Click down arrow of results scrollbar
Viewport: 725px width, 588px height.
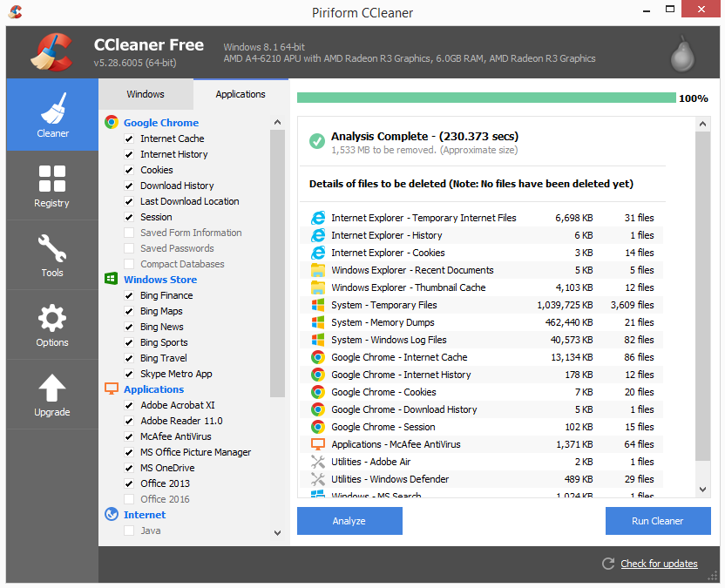point(703,489)
